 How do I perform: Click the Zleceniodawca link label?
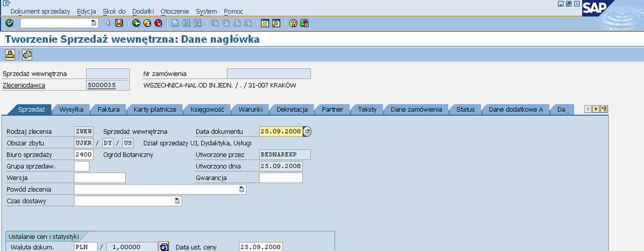(x=24, y=86)
